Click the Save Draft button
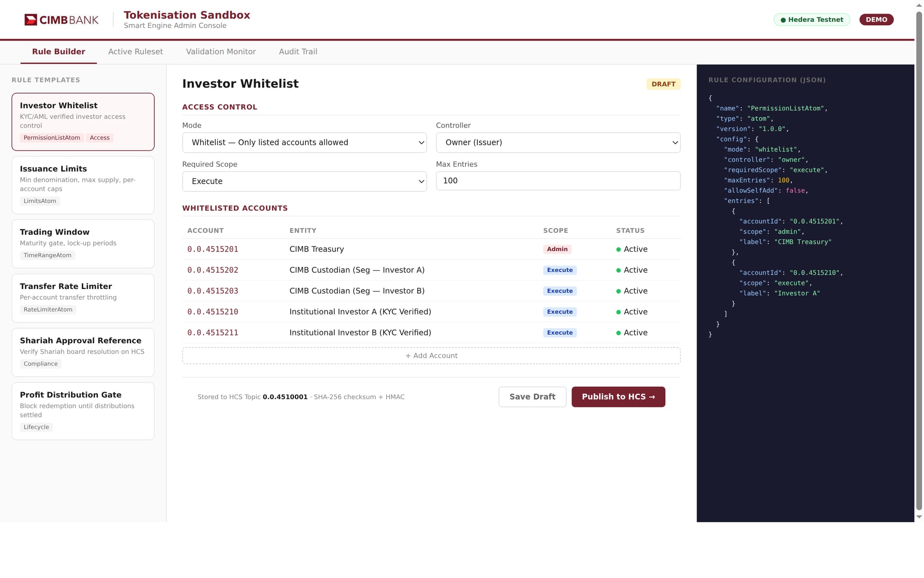This screenshot has height=578, width=924. [x=532, y=397]
